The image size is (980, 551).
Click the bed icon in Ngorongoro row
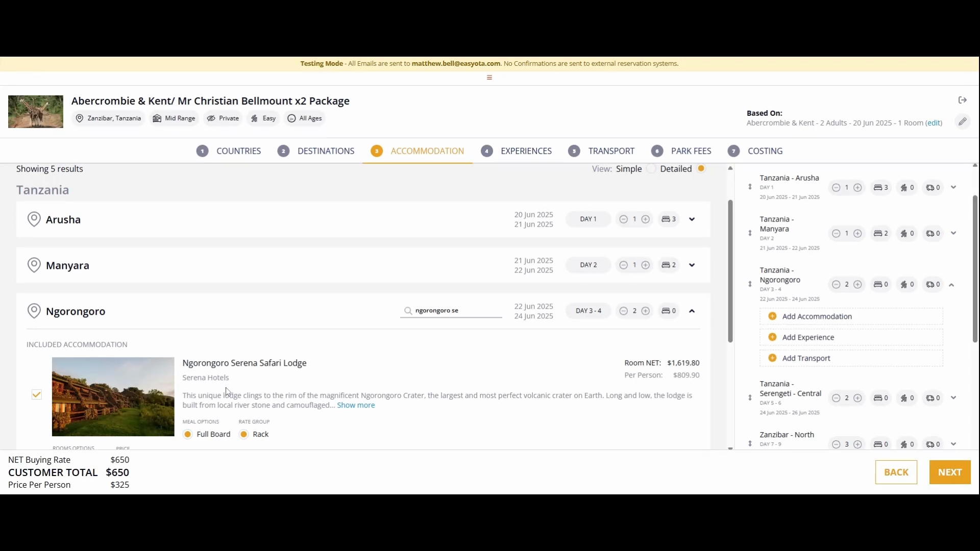[666, 311]
